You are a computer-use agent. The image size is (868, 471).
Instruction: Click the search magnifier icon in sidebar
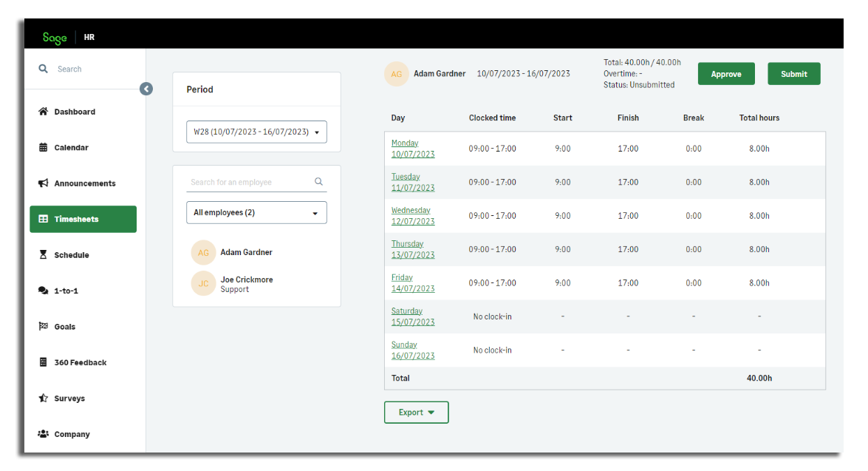[43, 69]
